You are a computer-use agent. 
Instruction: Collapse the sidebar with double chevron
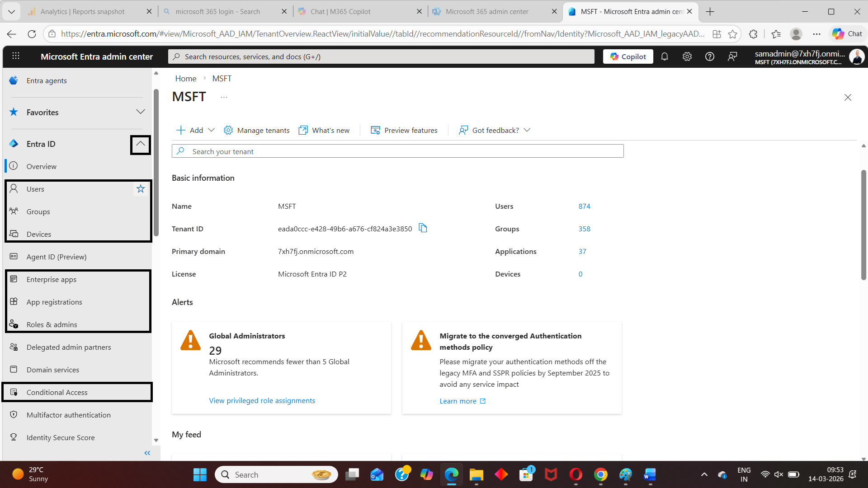(147, 453)
